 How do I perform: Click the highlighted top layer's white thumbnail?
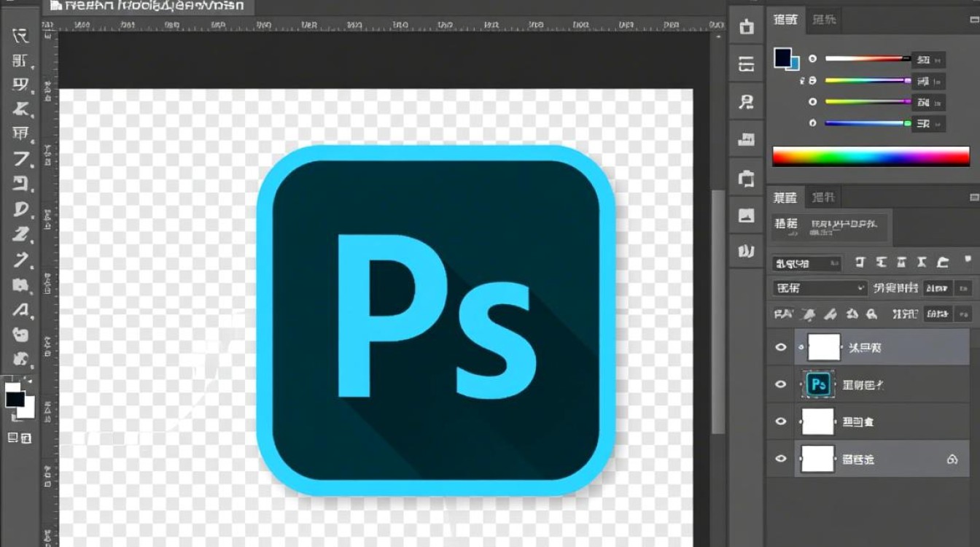(824, 347)
